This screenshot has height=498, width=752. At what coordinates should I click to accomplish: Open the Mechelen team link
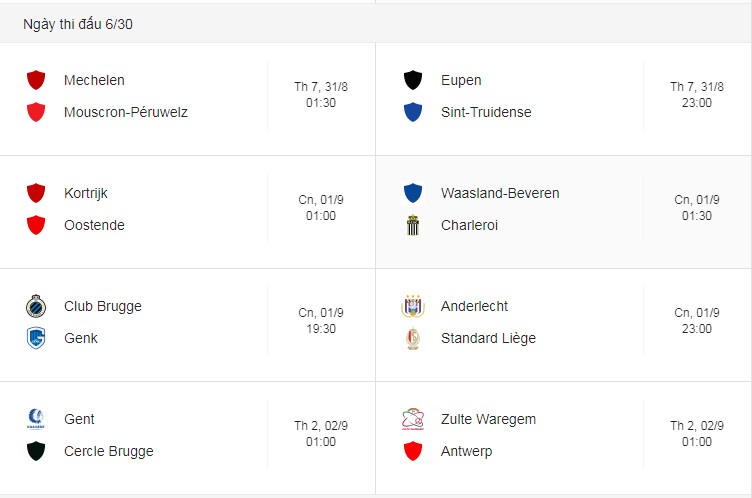(x=94, y=80)
